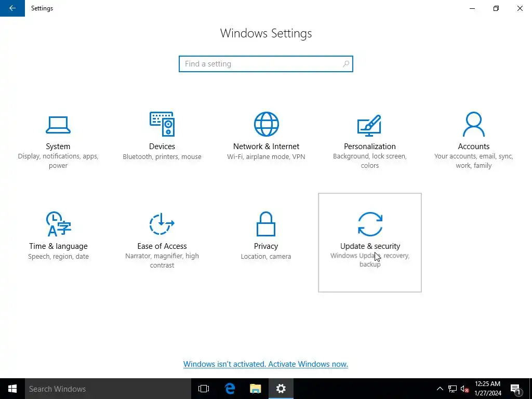
Task: Go back using the Settings back arrow
Action: coord(12,8)
